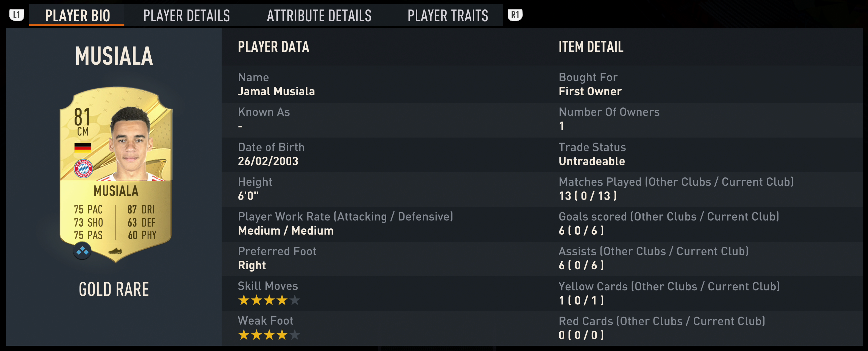Switch to the Player Traits tab

(447, 16)
